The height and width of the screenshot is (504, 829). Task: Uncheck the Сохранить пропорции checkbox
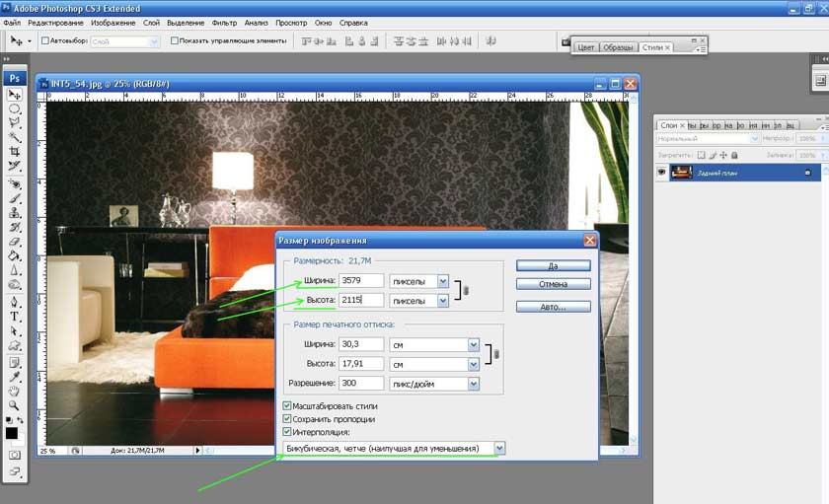(x=287, y=418)
